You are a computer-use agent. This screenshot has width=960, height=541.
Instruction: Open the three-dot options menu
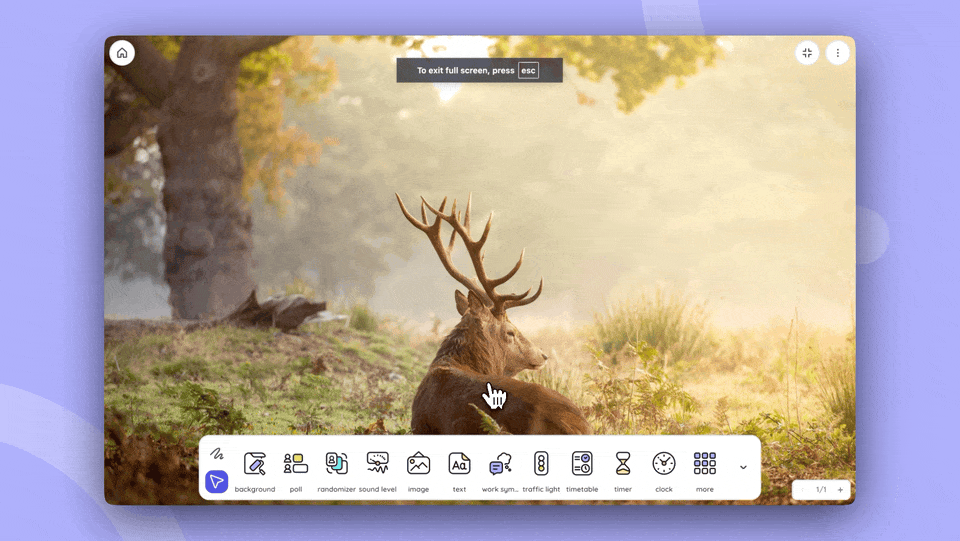click(x=838, y=53)
